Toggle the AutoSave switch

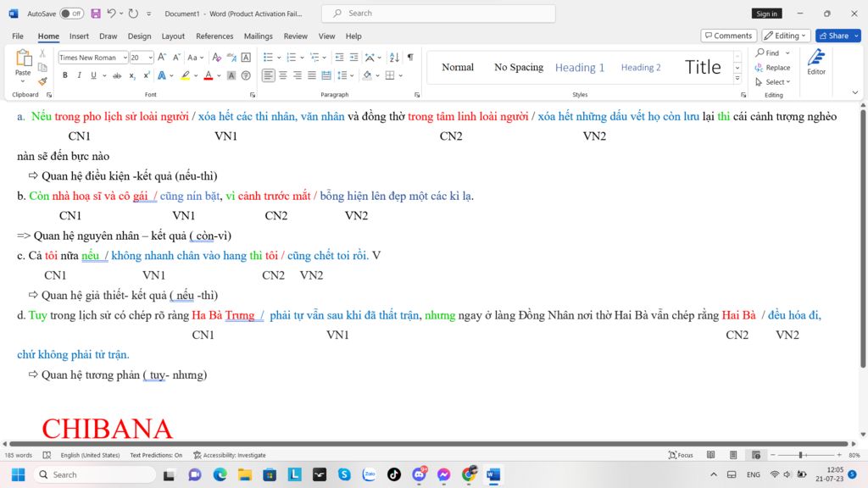tap(71, 14)
